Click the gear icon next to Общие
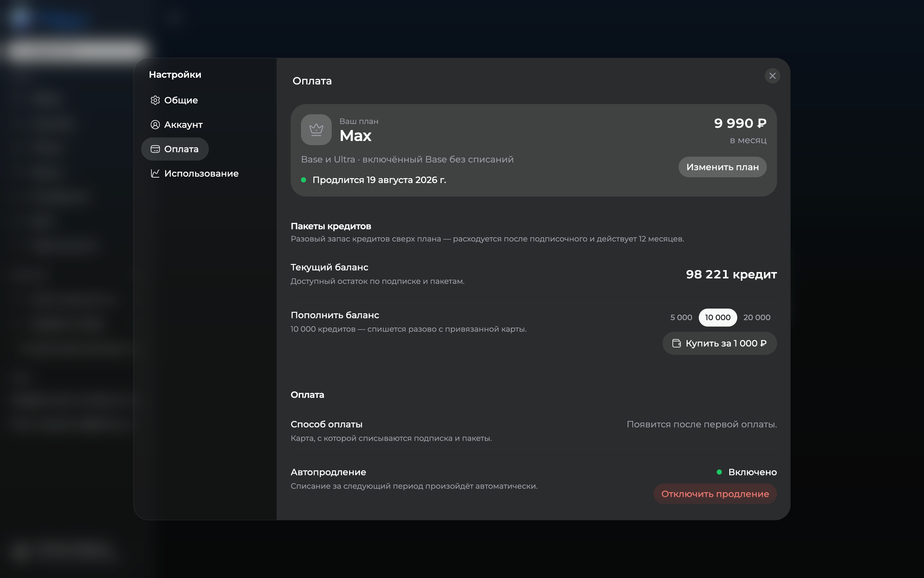Screen dimensions: 924x578 (155, 100)
